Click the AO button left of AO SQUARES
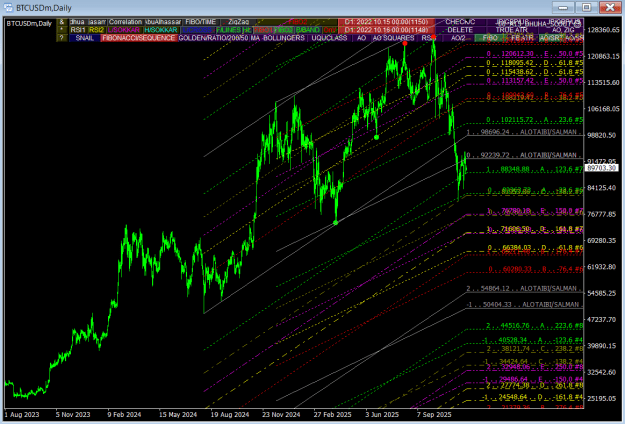Screen dimensions: 625x424 pyautogui.click(x=361, y=38)
